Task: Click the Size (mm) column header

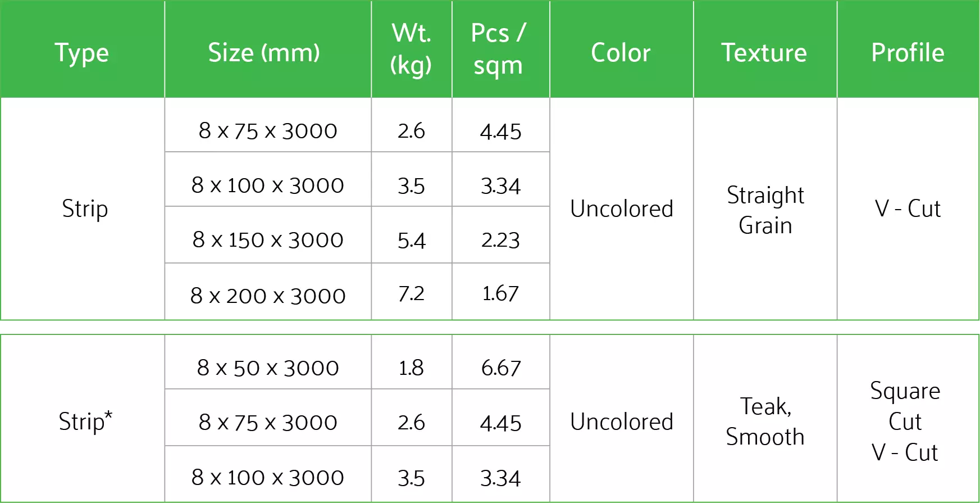Action: [264, 53]
